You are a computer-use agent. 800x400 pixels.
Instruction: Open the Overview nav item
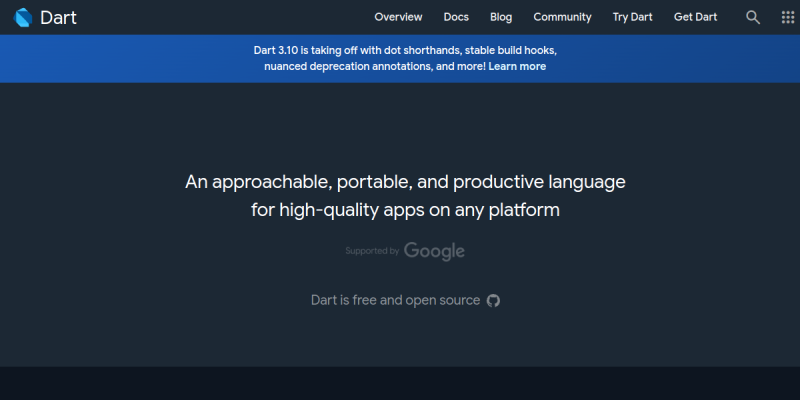pyautogui.click(x=398, y=17)
